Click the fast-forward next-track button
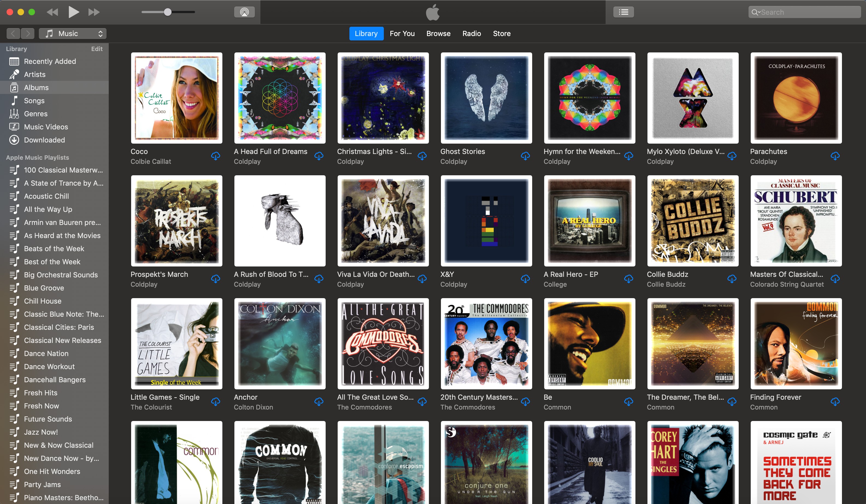866x504 pixels. pyautogui.click(x=94, y=12)
